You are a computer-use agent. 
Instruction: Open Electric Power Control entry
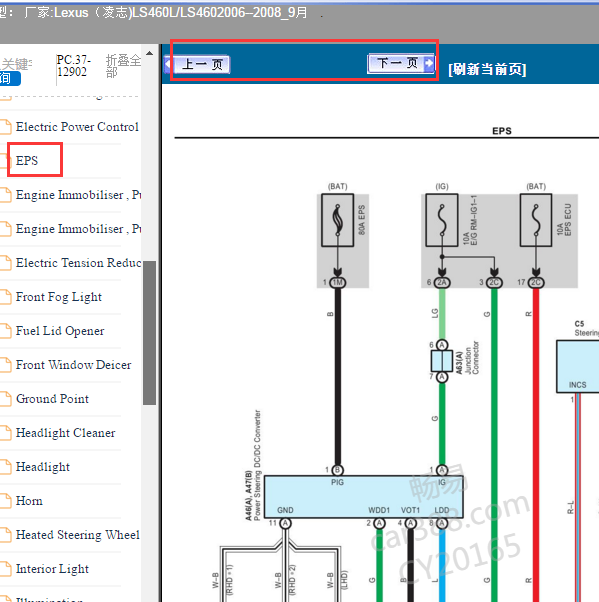77,127
